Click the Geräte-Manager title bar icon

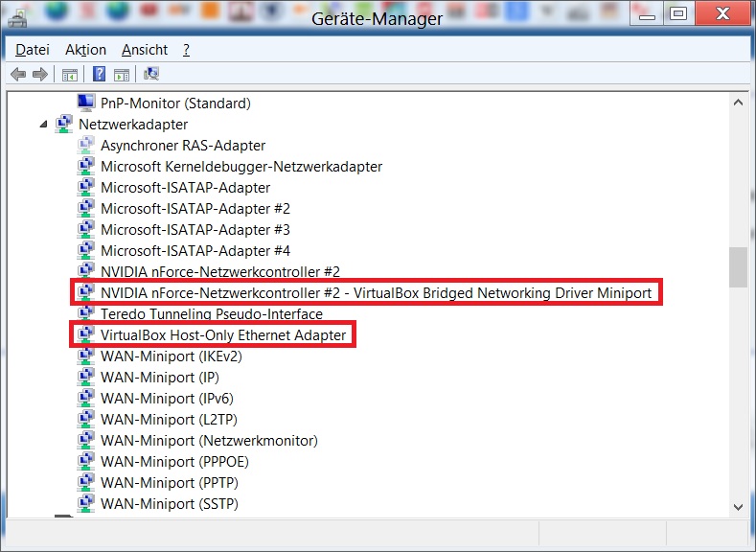[18, 18]
